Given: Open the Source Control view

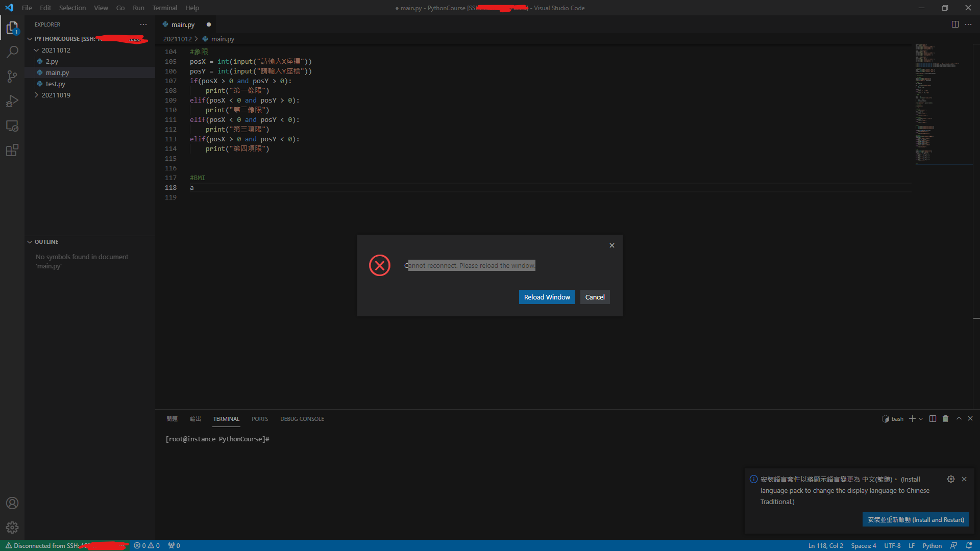Looking at the screenshot, I should click(x=12, y=76).
